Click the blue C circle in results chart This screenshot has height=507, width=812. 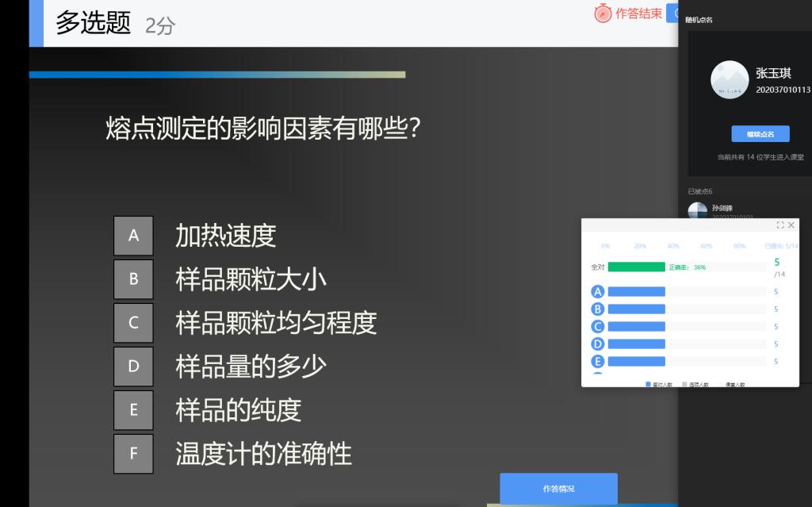(598, 326)
